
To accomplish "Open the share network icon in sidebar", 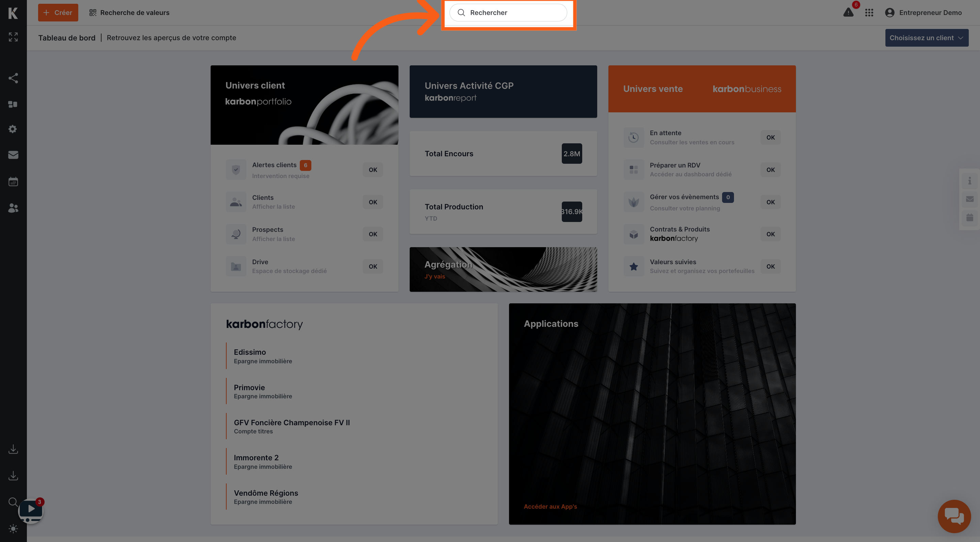I will [13, 78].
